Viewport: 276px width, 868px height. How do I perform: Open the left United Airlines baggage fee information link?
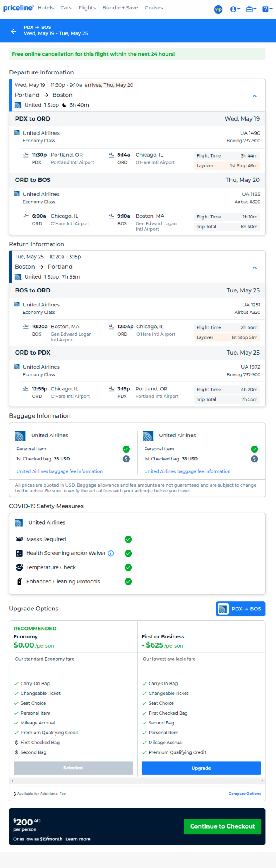[59, 471]
